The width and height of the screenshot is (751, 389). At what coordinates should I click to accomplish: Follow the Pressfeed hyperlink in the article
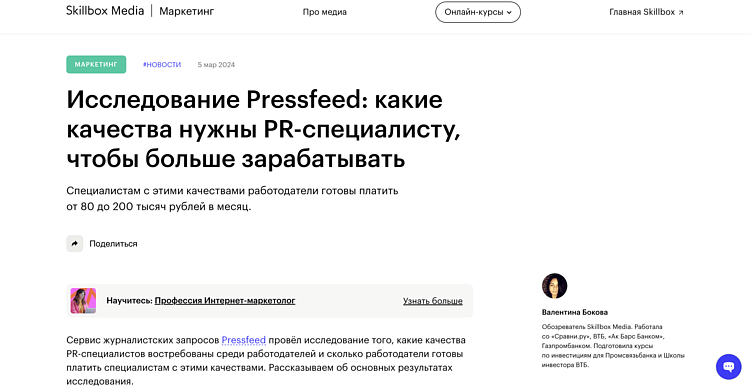[x=243, y=340]
